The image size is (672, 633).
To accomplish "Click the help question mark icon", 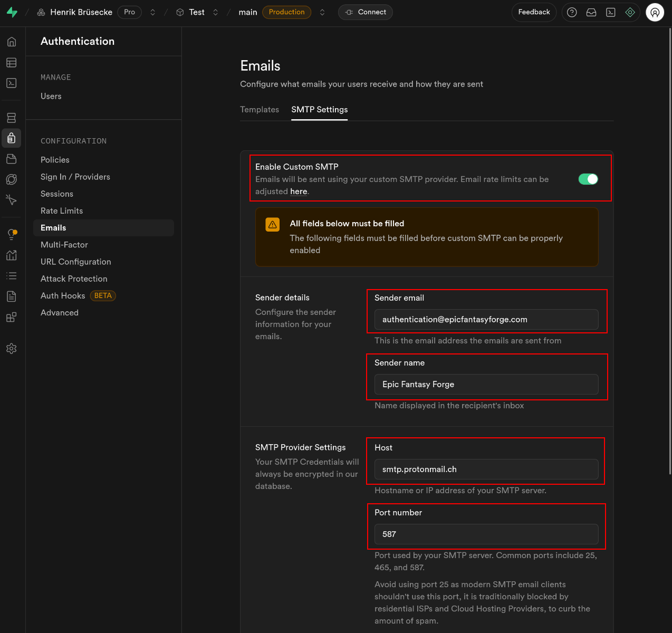I will click(572, 12).
